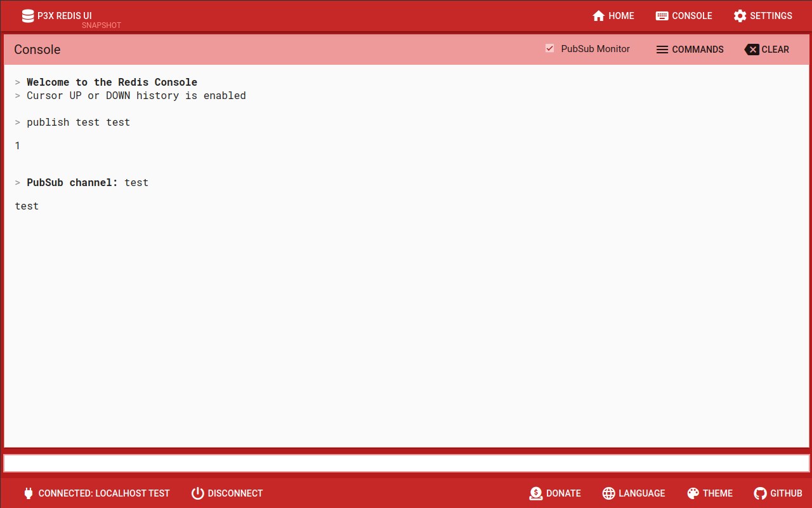The width and height of the screenshot is (812, 508).
Task: Click the GitHub octocat icon
Action: pos(760,493)
